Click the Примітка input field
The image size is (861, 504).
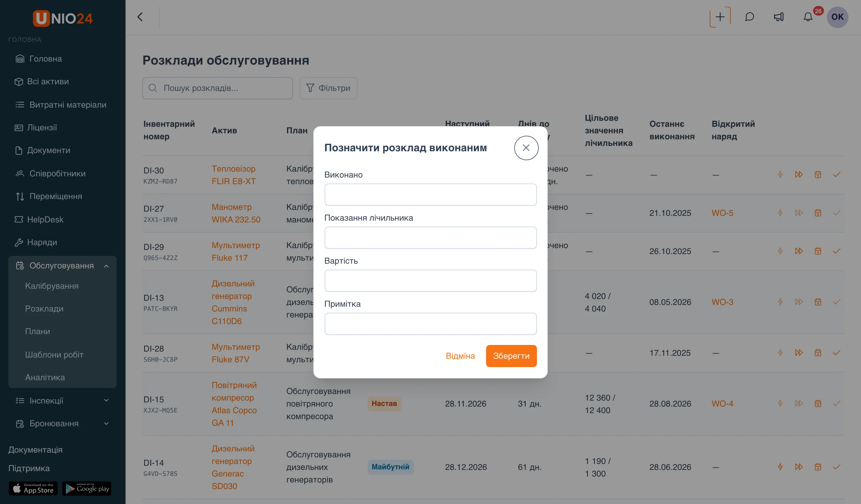pos(430,323)
